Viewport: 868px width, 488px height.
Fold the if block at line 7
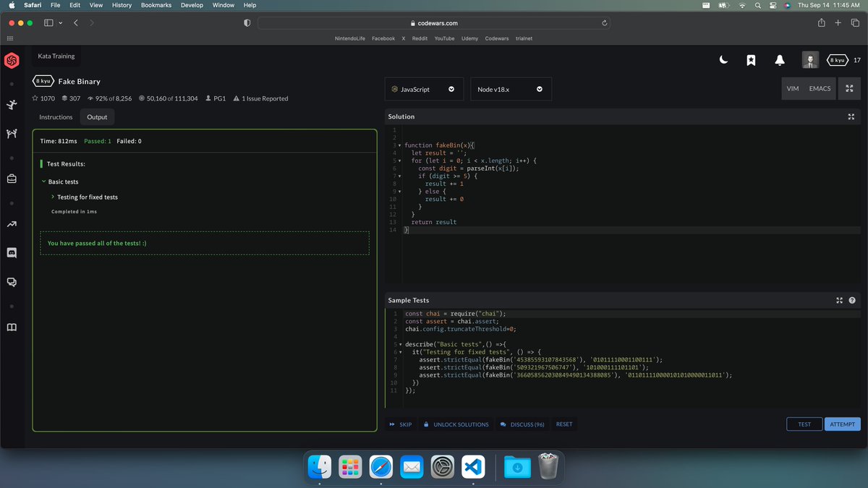[x=400, y=176]
